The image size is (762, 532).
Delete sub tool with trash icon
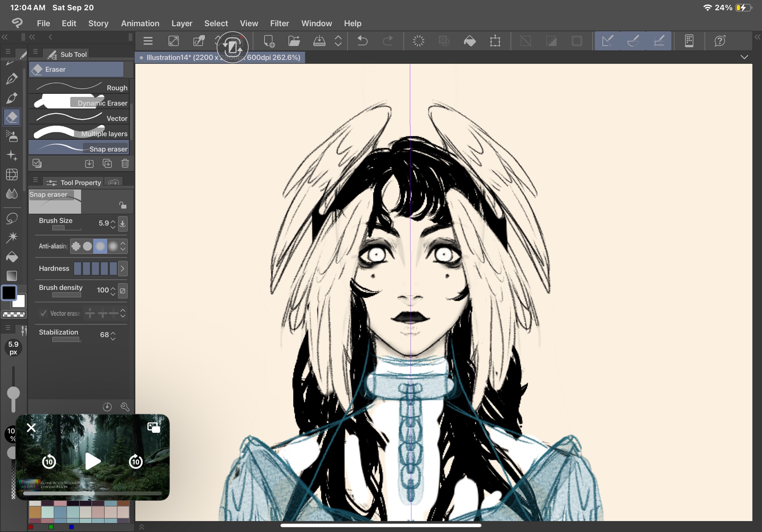coord(125,163)
